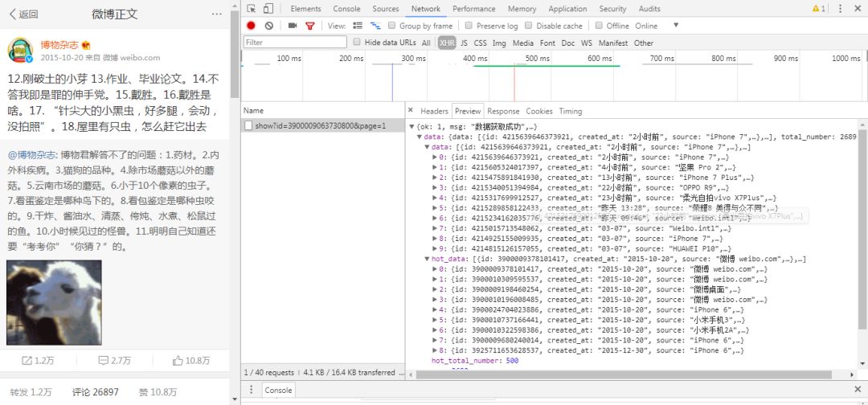Expand item 9 with source HUAWEI P10
Viewport: 868px width, 405px height.
pyautogui.click(x=435, y=248)
